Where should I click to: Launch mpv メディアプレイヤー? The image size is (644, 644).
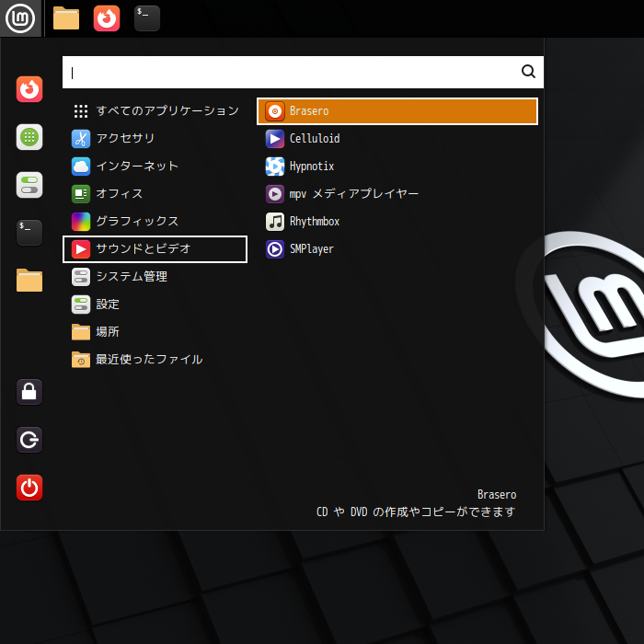[x=397, y=194]
